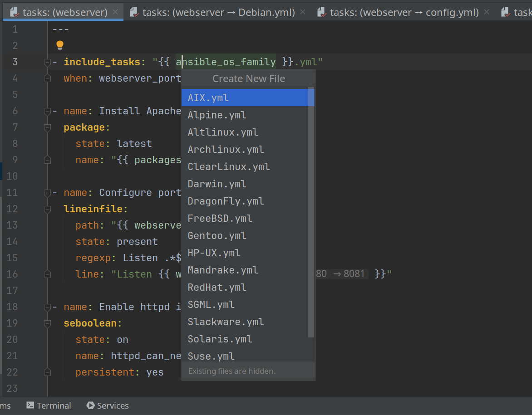The width and height of the screenshot is (532, 415).
Task: Click the 'on' state value on line 20
Action: click(x=123, y=340)
